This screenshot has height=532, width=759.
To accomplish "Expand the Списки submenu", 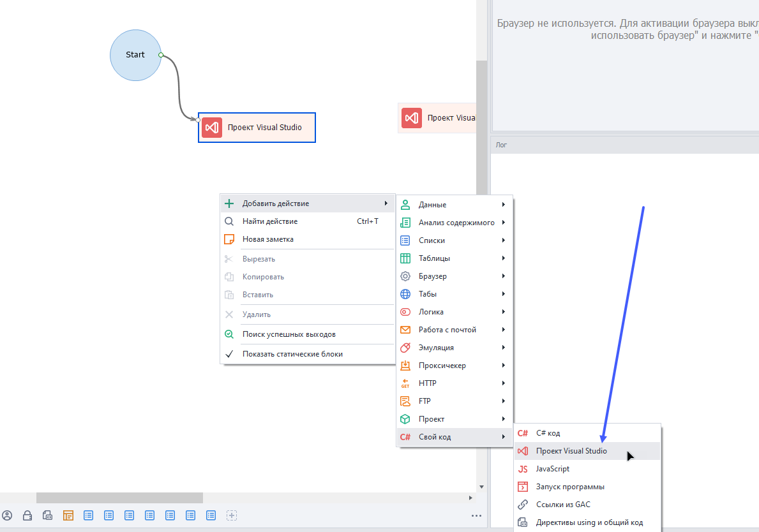I will pos(454,240).
